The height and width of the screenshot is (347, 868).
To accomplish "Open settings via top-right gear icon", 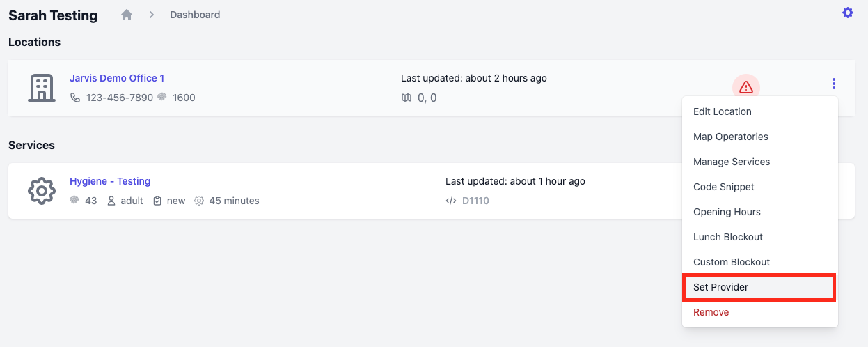I will (847, 13).
